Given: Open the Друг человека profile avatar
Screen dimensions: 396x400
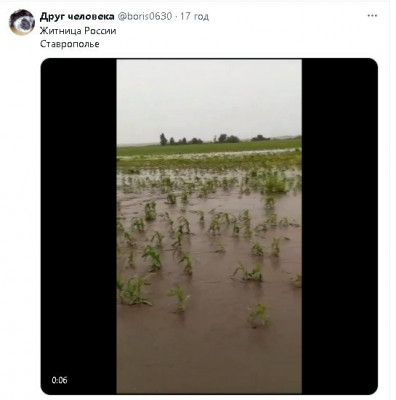Looking at the screenshot, I should (22, 22).
